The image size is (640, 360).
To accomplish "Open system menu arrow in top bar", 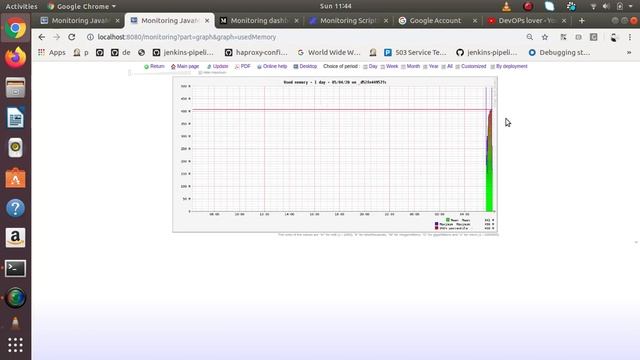I will pos(630,6).
